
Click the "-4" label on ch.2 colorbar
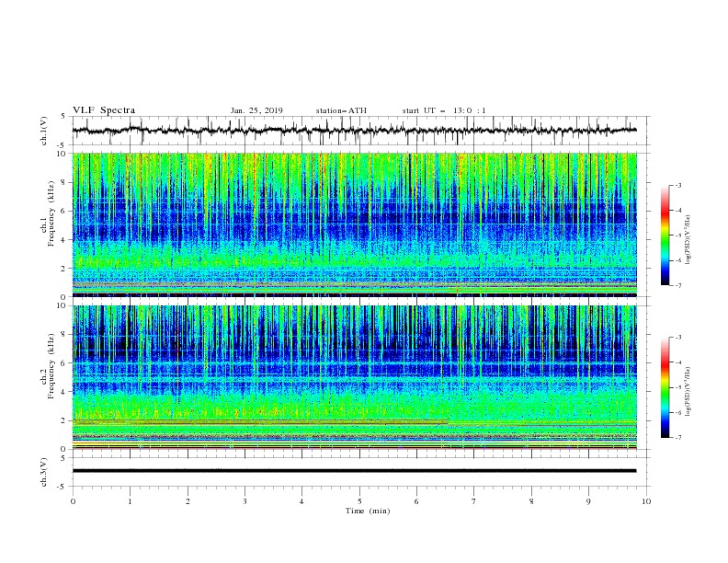pyautogui.click(x=678, y=362)
